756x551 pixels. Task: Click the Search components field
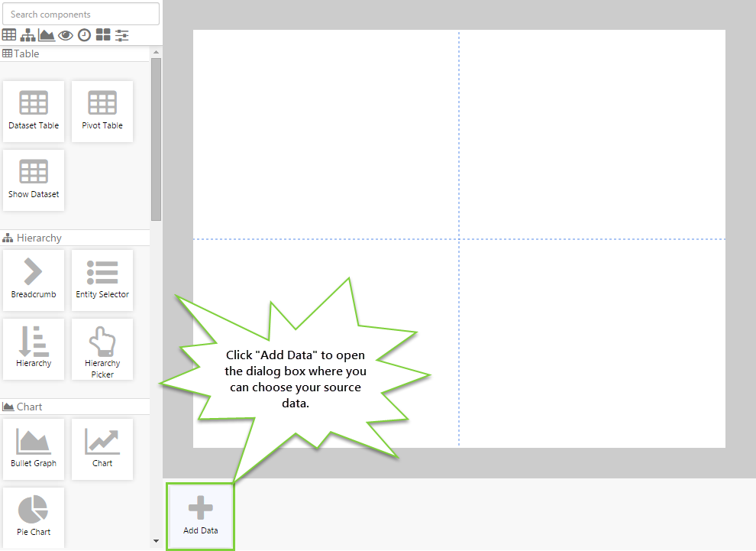81,15
